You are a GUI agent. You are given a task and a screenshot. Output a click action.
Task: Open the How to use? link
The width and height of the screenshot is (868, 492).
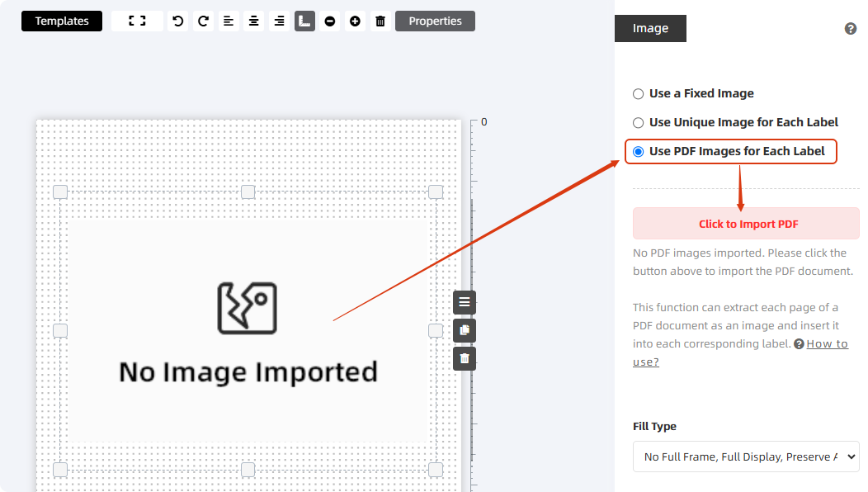(x=827, y=344)
